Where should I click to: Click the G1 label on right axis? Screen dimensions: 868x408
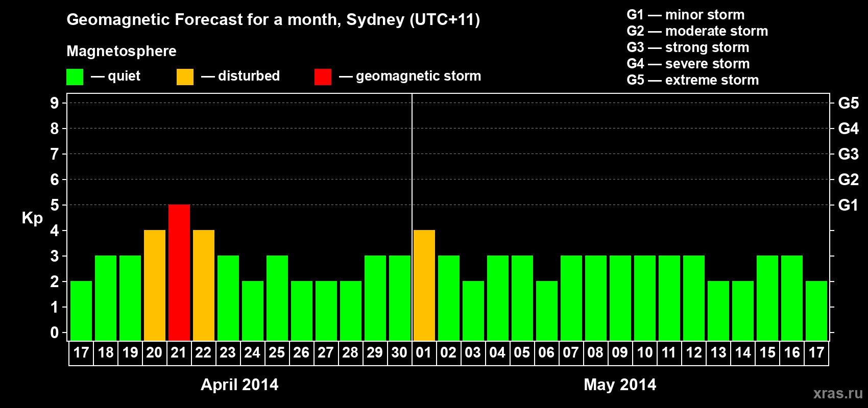tap(848, 205)
